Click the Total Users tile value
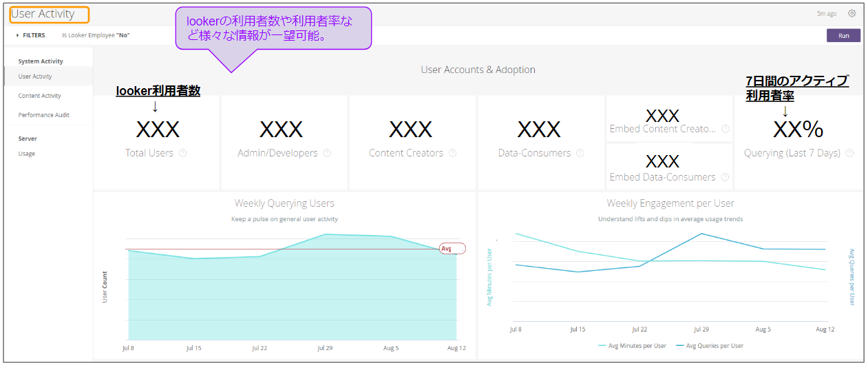This screenshot has height=368, width=868. point(158,130)
